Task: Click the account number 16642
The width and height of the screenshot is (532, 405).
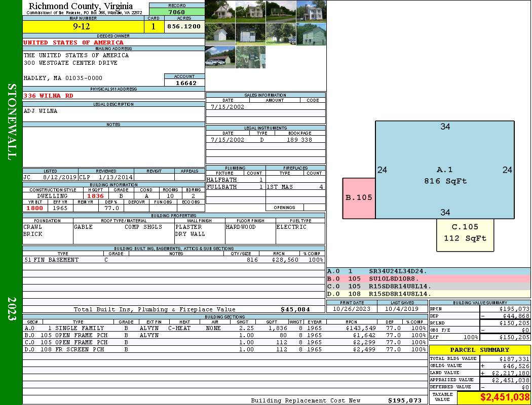Action: [x=186, y=83]
